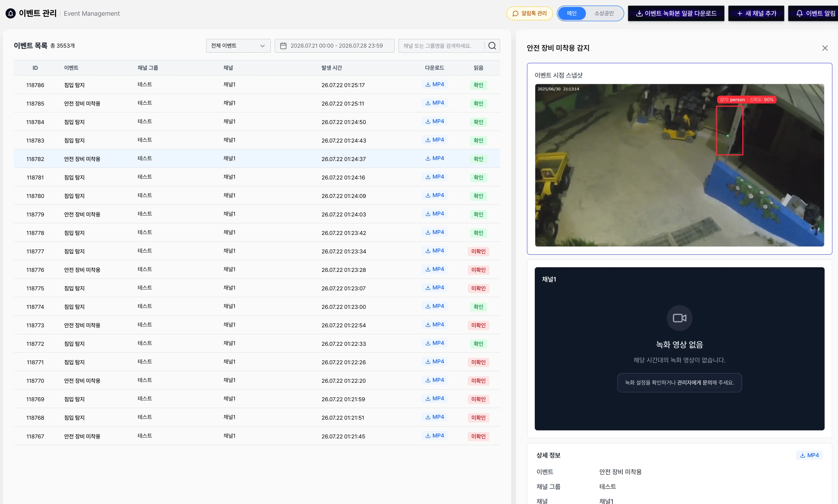Click the ID column header
Image resolution: width=838 pixels, height=504 pixels.
[35, 68]
